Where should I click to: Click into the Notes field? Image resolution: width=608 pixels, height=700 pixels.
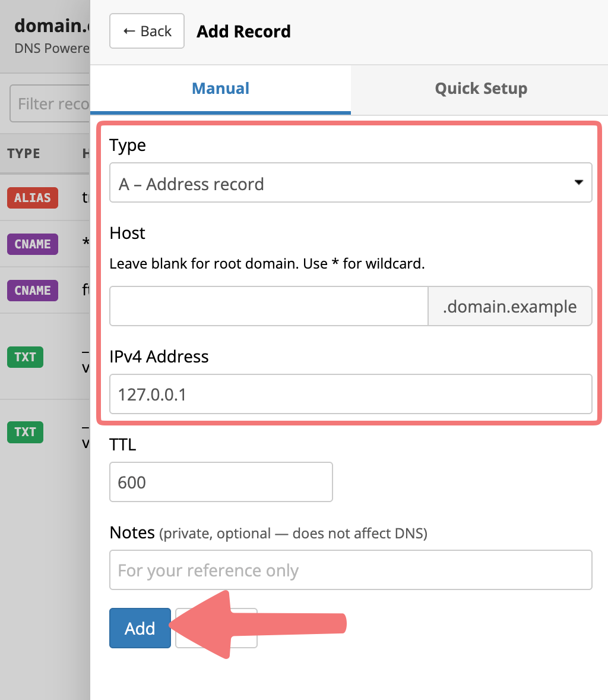(x=350, y=570)
